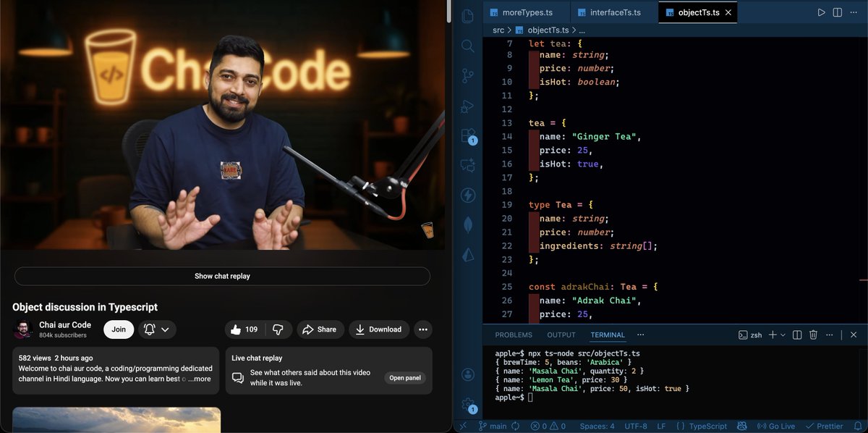Split the editor to the right
Screen dimensions: 868x433
tap(838, 12)
